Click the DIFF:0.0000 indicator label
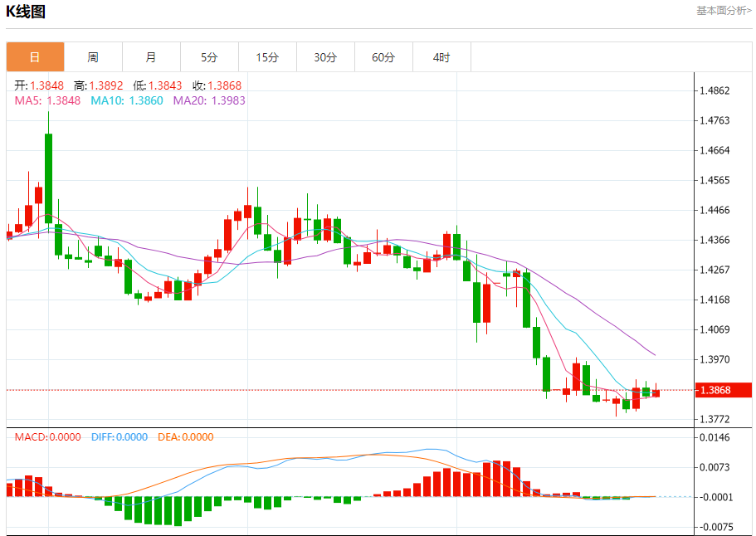This screenshot has width=756, height=536. pos(119,437)
